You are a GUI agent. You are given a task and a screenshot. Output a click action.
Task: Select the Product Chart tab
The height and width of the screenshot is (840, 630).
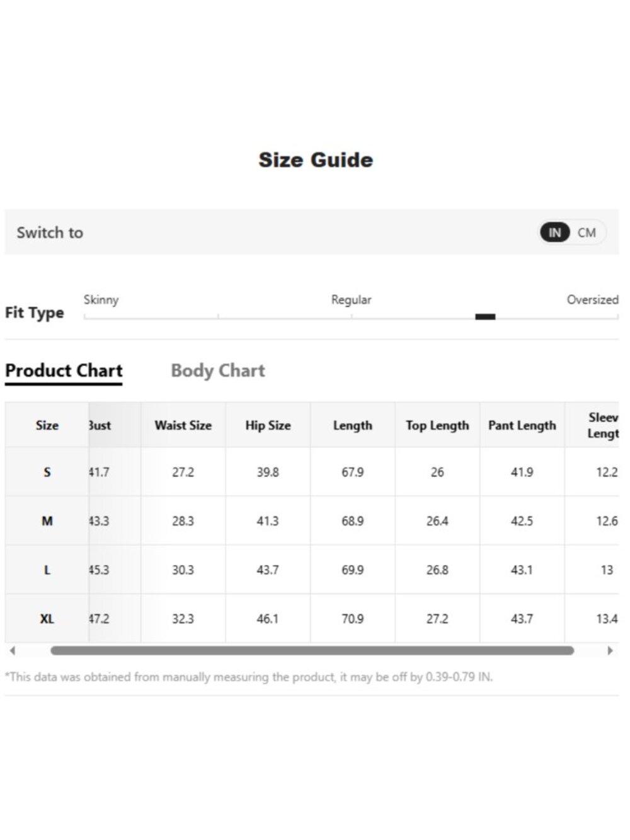pyautogui.click(x=64, y=371)
